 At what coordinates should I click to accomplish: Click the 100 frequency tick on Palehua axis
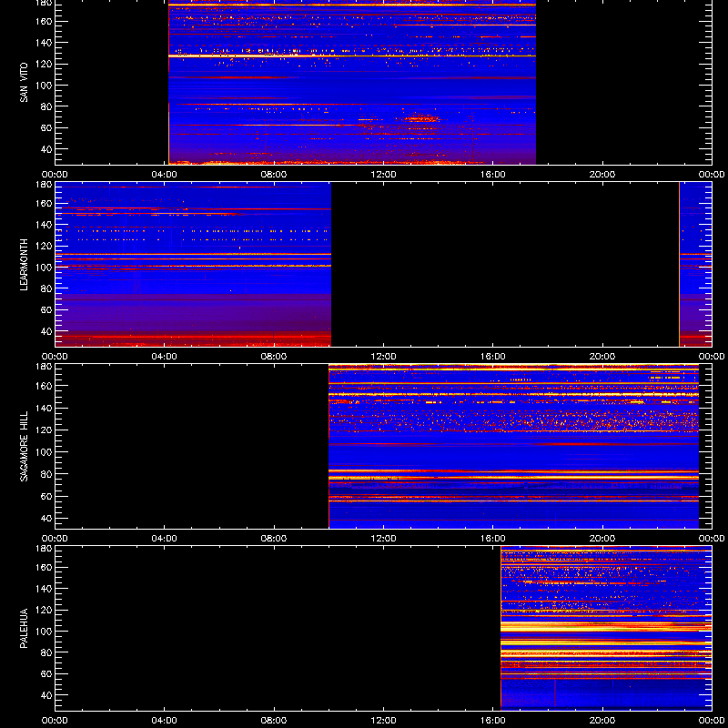[44, 631]
